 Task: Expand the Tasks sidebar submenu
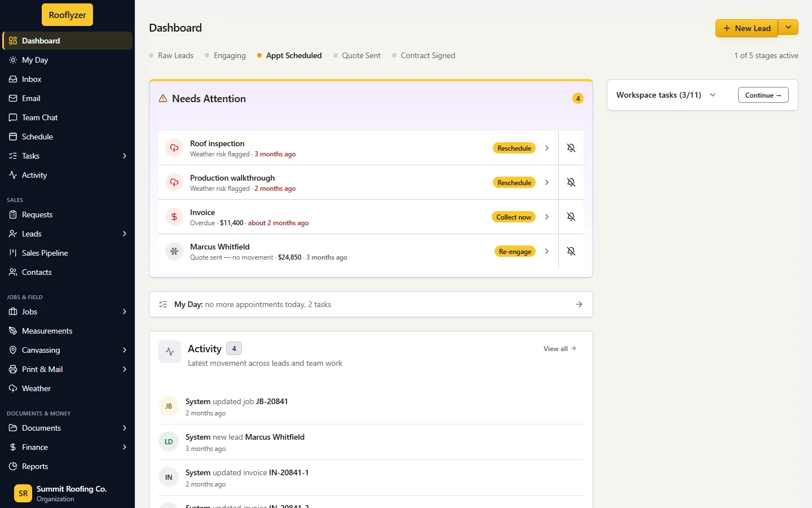(125, 156)
